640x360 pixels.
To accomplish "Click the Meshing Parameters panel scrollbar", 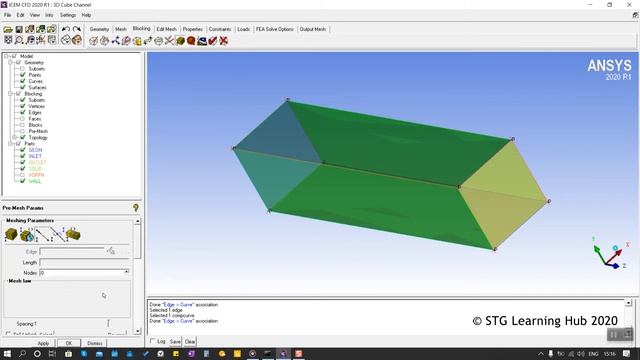I will 138,276.
